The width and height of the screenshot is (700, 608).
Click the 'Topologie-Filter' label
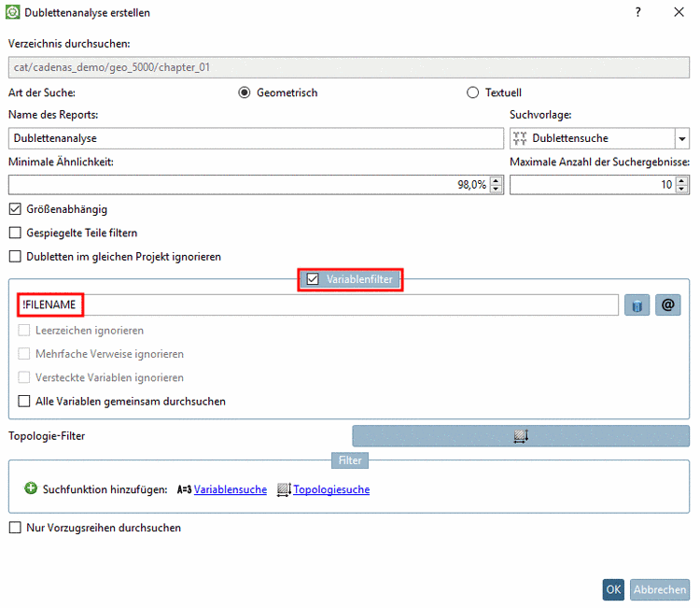coord(47,435)
